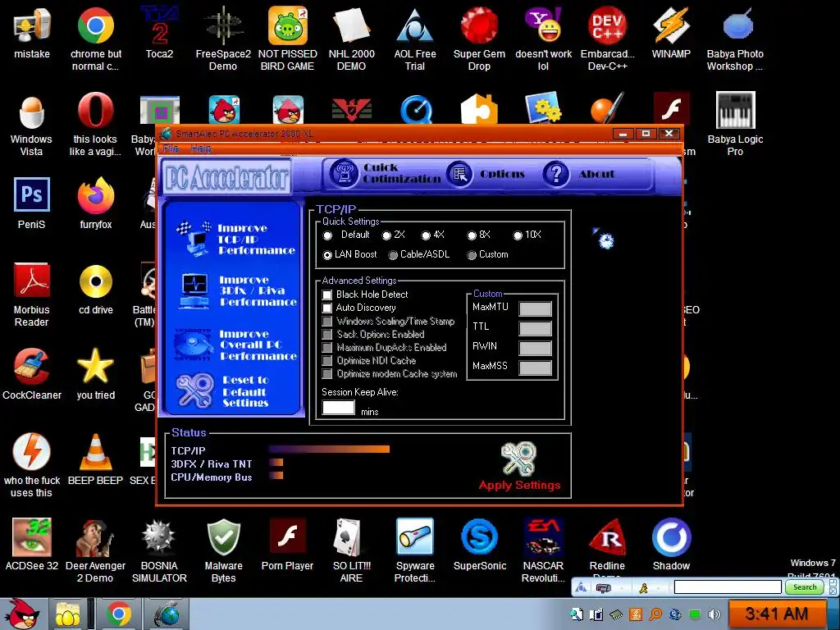This screenshot has width=840, height=630.
Task: Click the MaxMSS custom field
Action: [x=535, y=367]
